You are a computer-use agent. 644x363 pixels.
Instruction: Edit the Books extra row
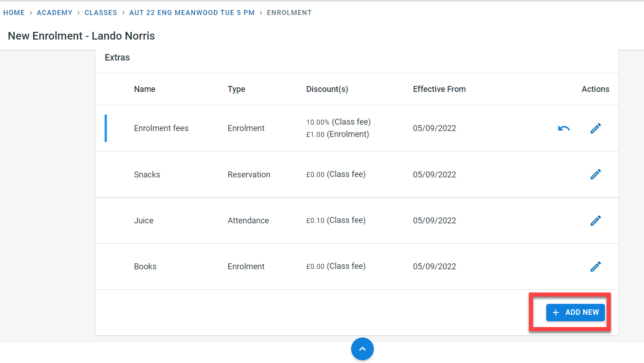tap(595, 267)
